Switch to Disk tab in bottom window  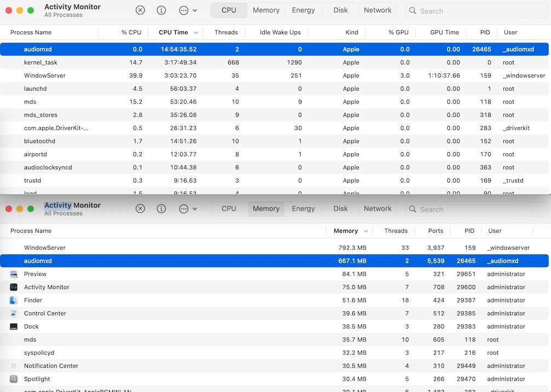coord(340,209)
